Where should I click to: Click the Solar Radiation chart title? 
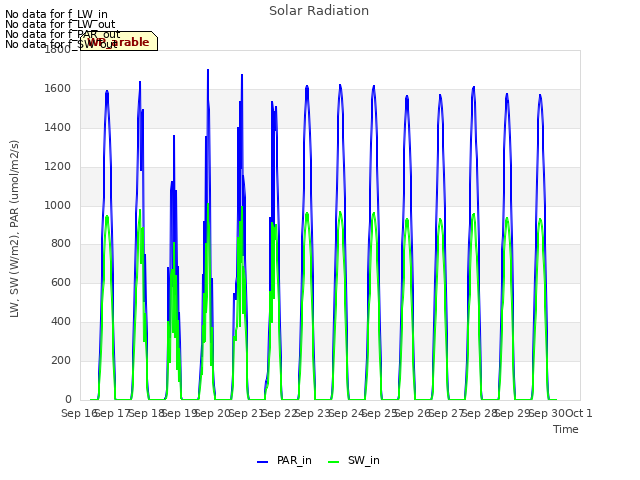pyautogui.click(x=319, y=11)
